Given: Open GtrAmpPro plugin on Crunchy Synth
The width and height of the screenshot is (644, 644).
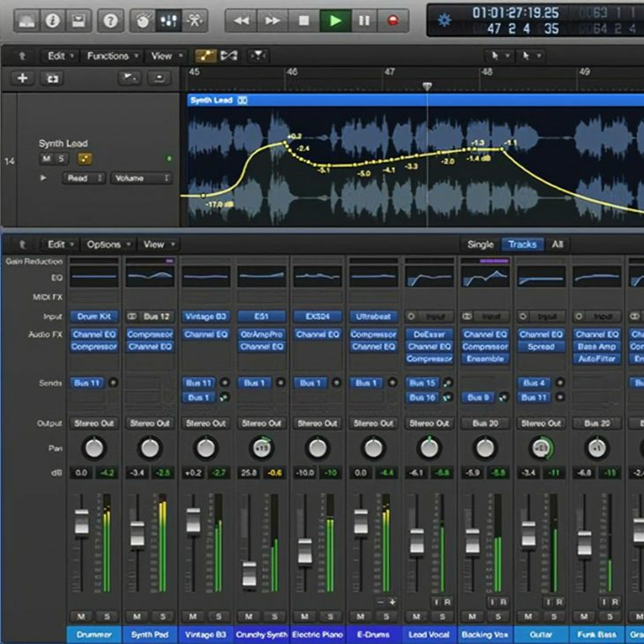Looking at the screenshot, I should [262, 334].
